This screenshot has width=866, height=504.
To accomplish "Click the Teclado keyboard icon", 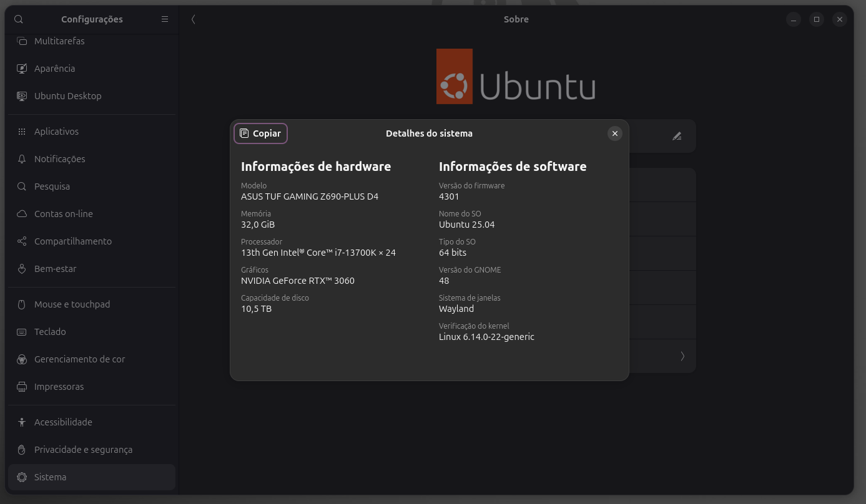I will pos(22,332).
